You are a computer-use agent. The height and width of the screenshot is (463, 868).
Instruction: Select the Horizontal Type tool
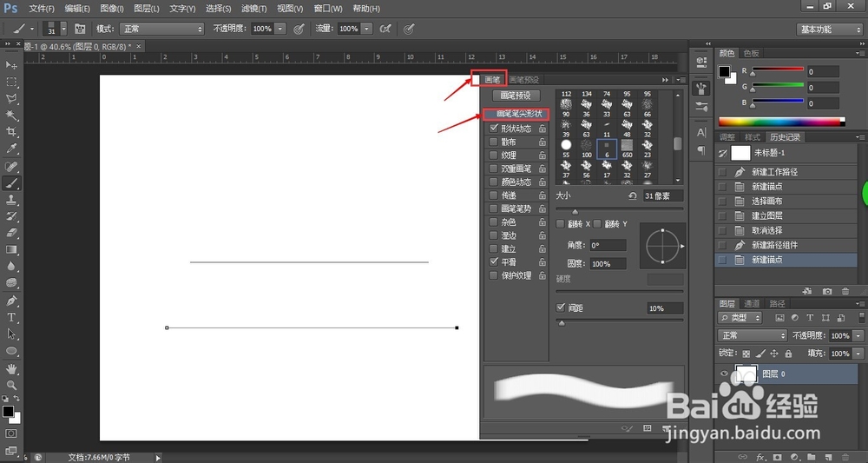pos(11,318)
